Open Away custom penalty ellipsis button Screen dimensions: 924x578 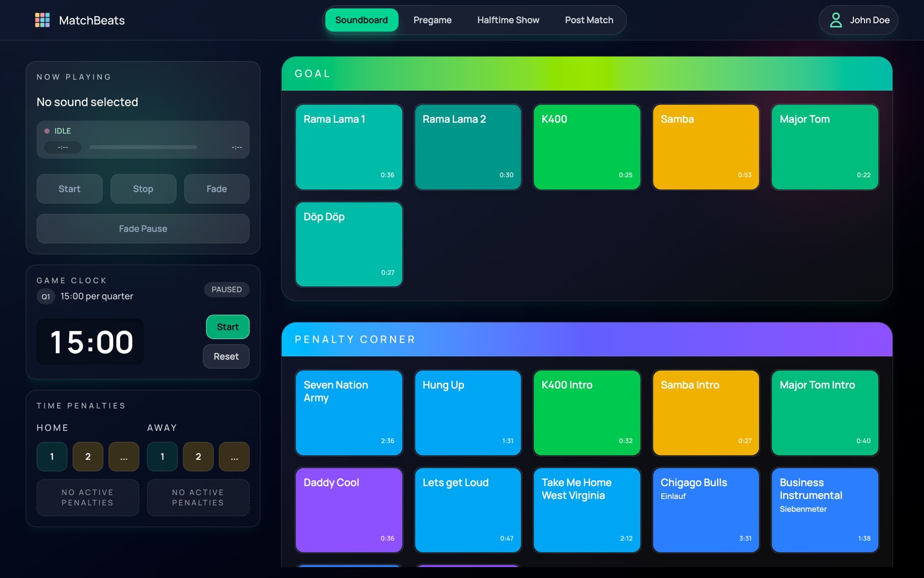234,456
